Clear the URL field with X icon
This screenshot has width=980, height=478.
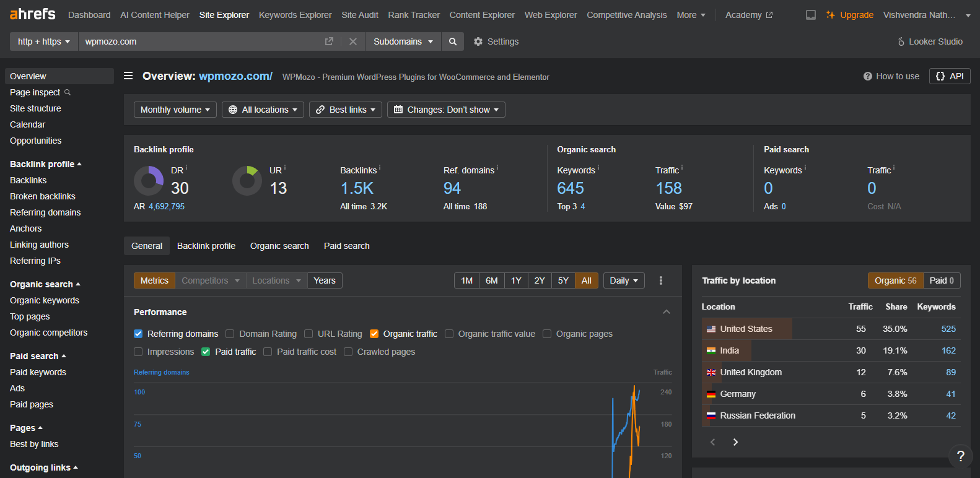(x=353, y=41)
